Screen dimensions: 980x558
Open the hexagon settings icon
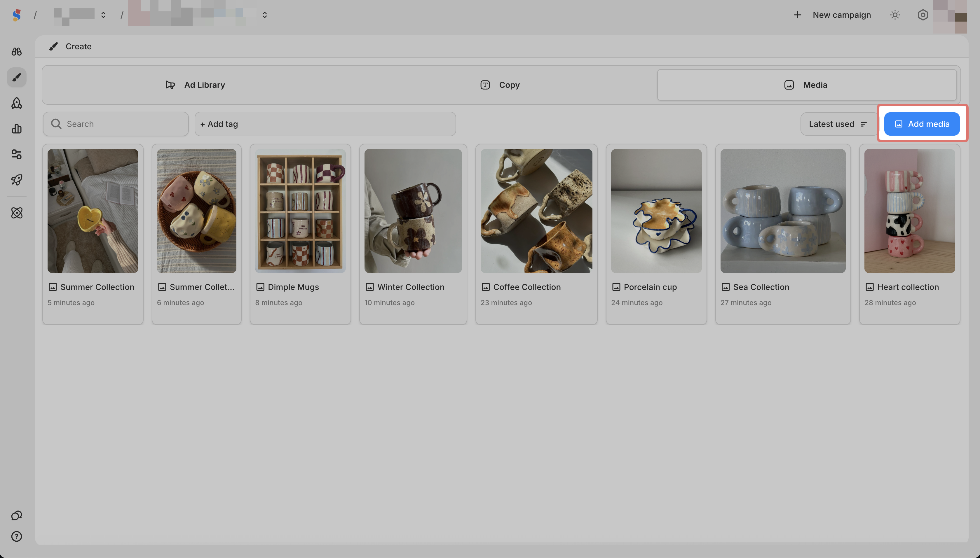[923, 15]
